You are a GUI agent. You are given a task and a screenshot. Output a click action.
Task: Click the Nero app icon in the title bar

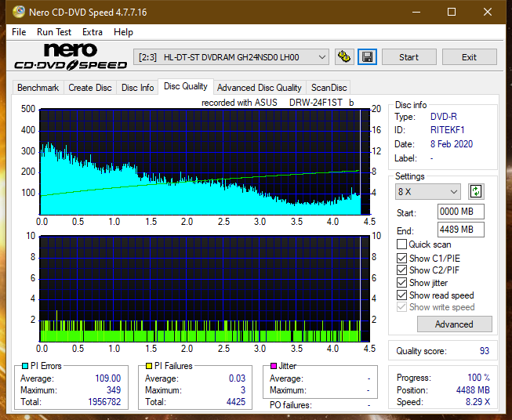point(19,12)
